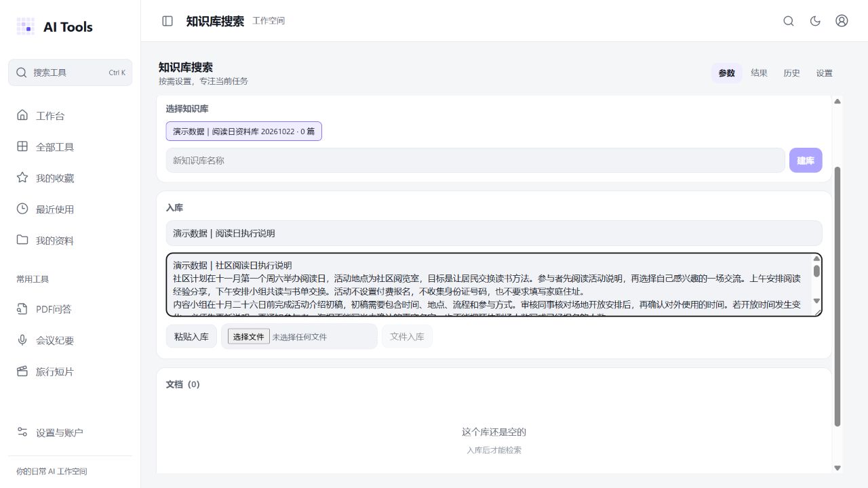Screen dimensions: 868x488
Task: Open 最近使用 in the sidebar
Action: pos(71,209)
